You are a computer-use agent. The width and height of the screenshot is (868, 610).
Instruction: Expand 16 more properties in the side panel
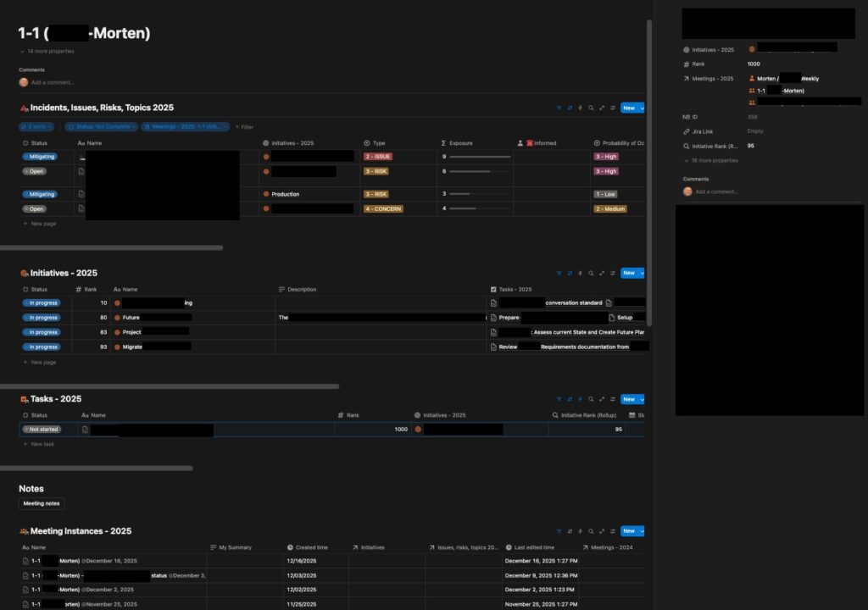point(714,160)
